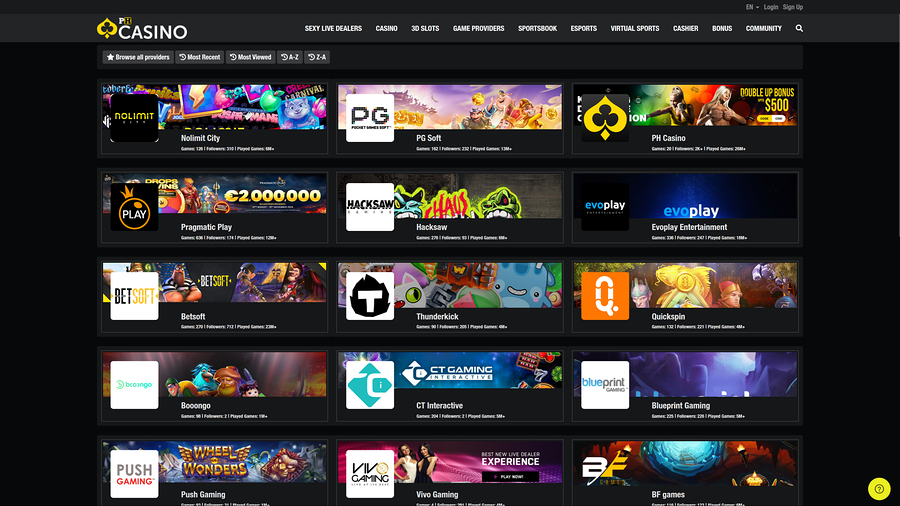Click the Thunderkick provider name
Viewport: 900px width, 506px height.
click(x=437, y=316)
